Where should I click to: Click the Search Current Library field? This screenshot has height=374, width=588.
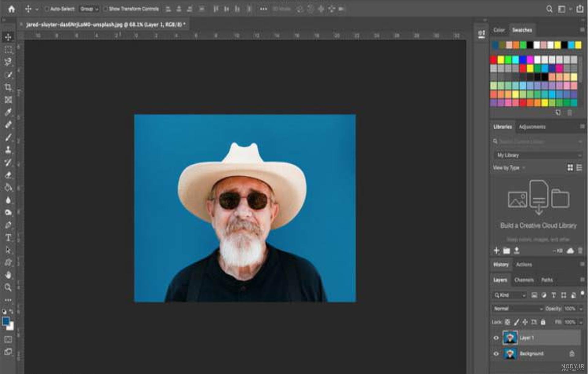538,142
